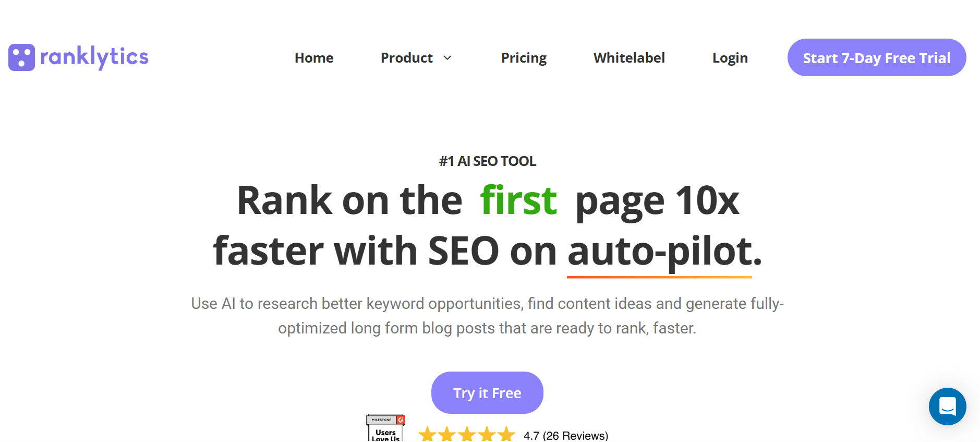This screenshot has height=442, width=980.
Task: Open the Product navigation item
Action: click(407, 58)
